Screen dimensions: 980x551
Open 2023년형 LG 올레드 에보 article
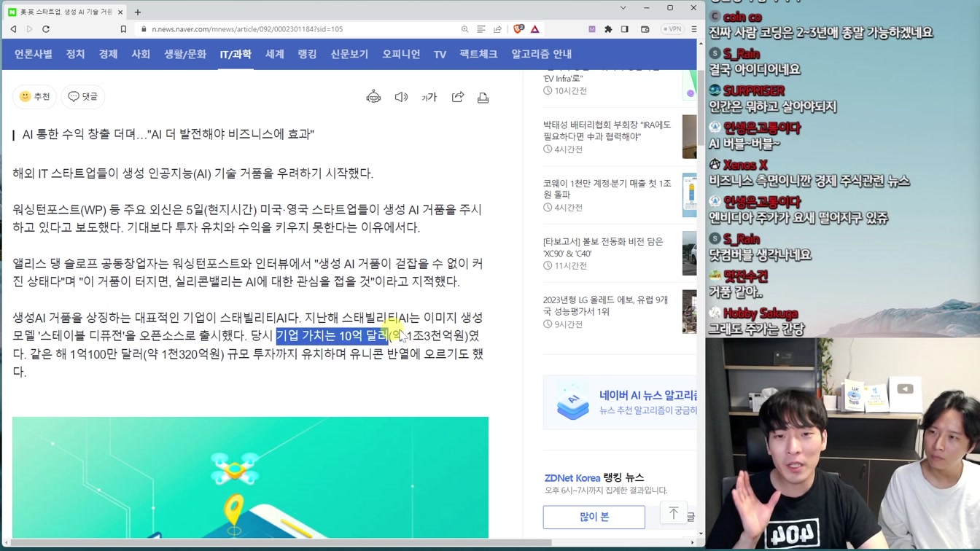point(605,305)
